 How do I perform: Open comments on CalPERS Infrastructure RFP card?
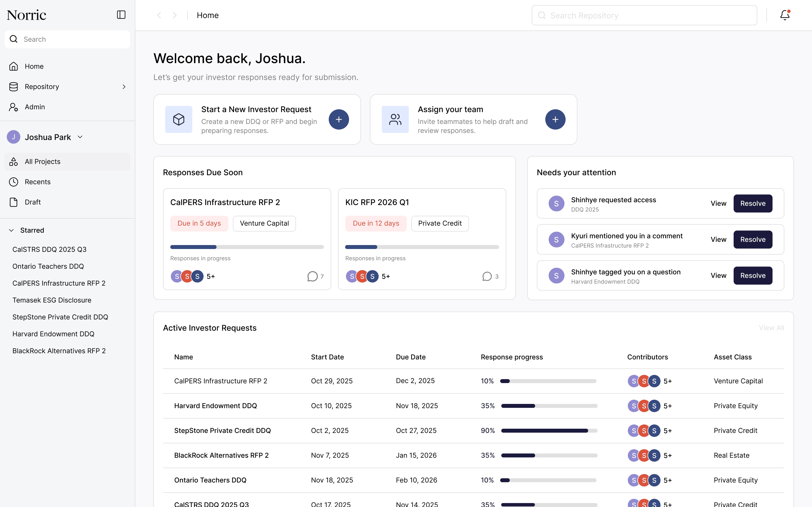tap(312, 276)
